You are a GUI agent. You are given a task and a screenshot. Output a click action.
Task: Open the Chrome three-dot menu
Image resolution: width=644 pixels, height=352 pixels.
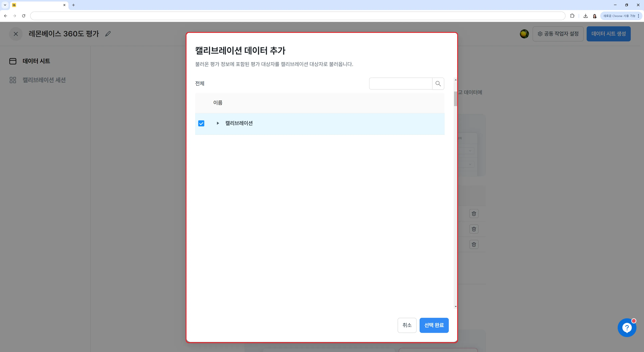pyautogui.click(x=638, y=16)
